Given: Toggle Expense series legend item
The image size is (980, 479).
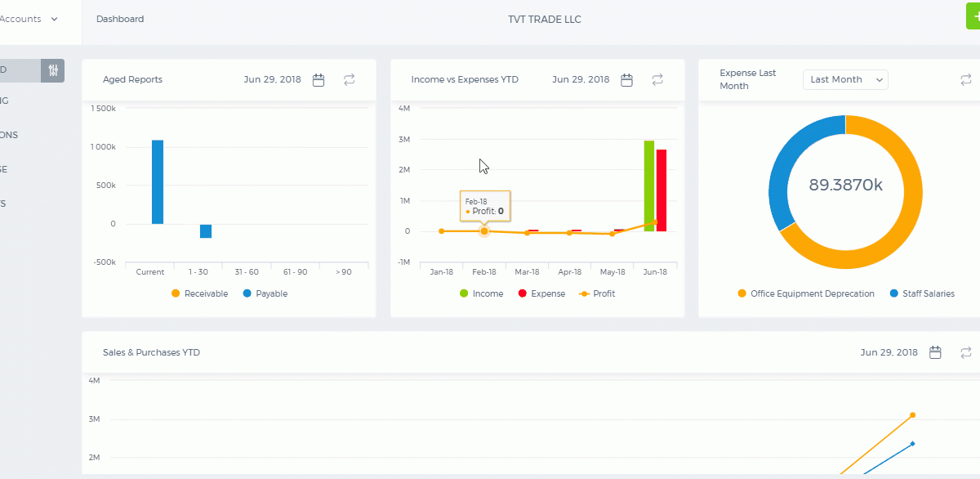Looking at the screenshot, I should click(x=541, y=293).
